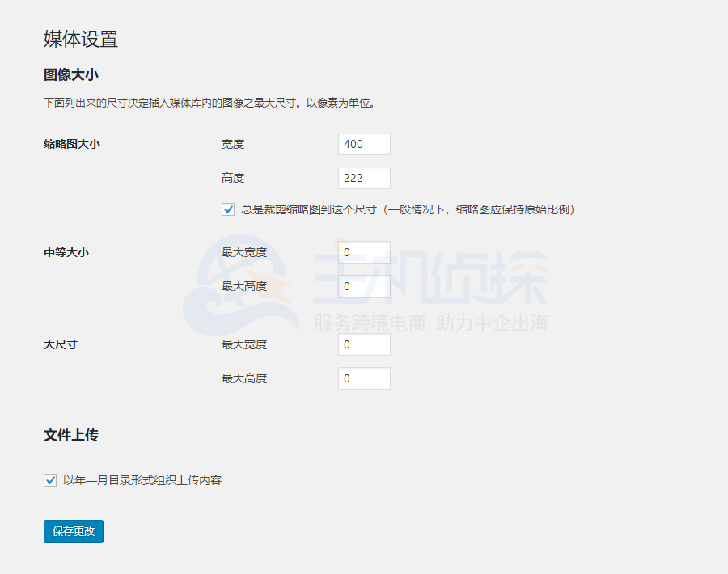
Task: Select the 大尺寸 maximum width input
Action: point(363,344)
